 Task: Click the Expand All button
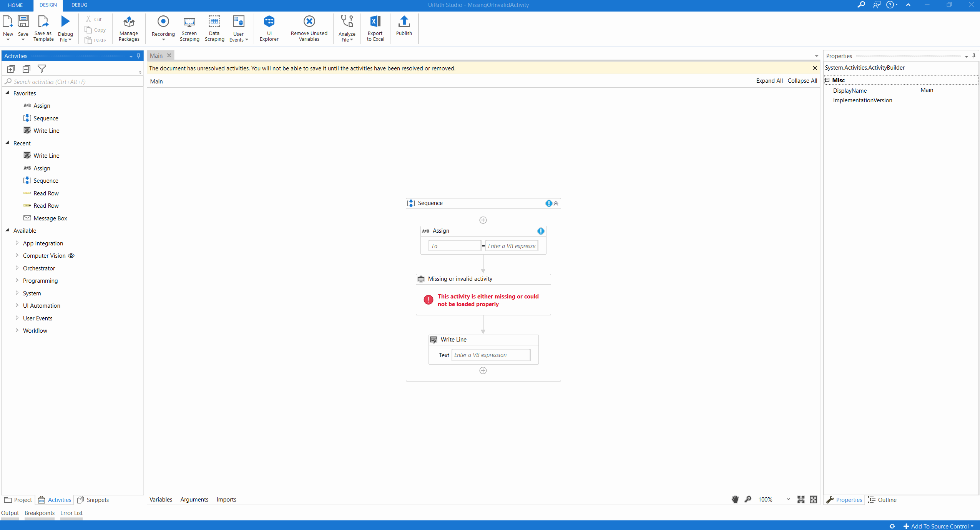pyautogui.click(x=769, y=80)
